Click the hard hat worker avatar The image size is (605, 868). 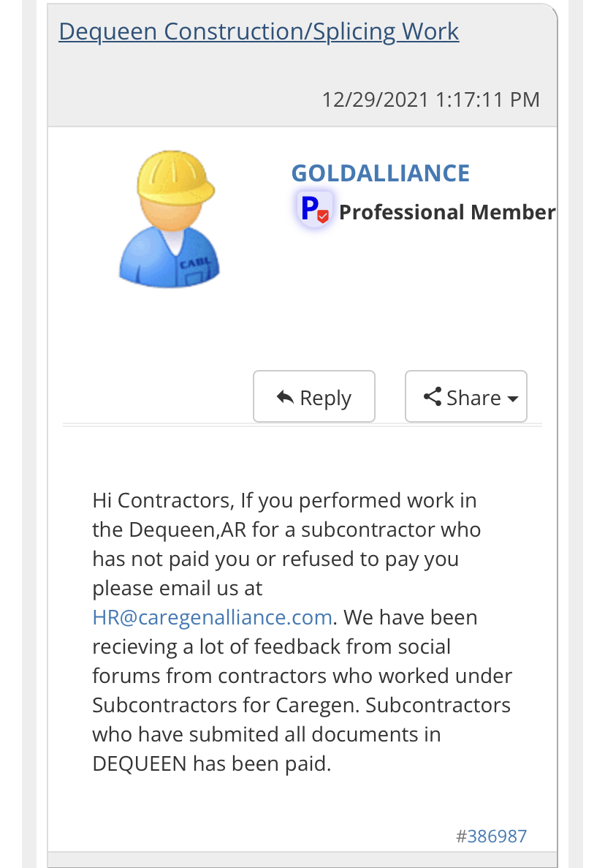(169, 219)
